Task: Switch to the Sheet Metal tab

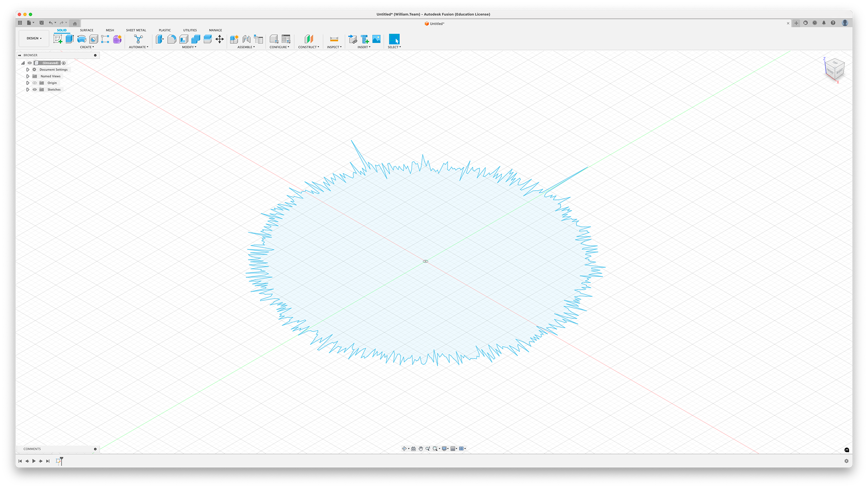Action: point(136,30)
